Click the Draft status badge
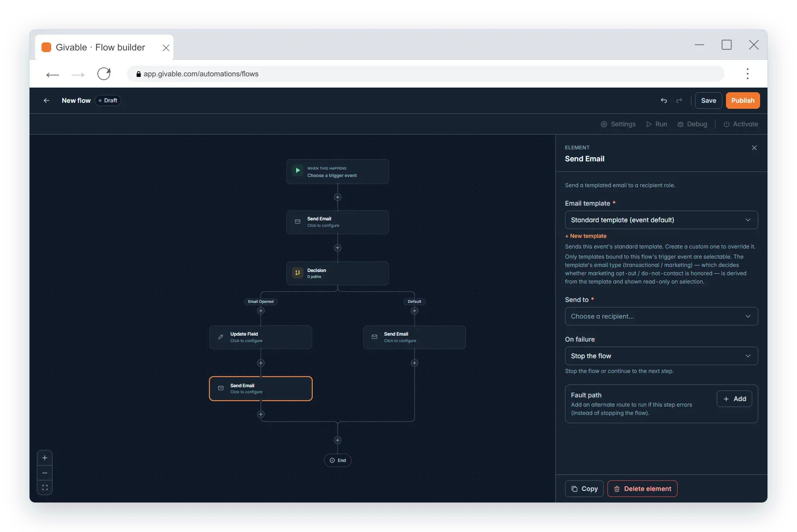Screen dimensions: 797x532 coord(108,100)
